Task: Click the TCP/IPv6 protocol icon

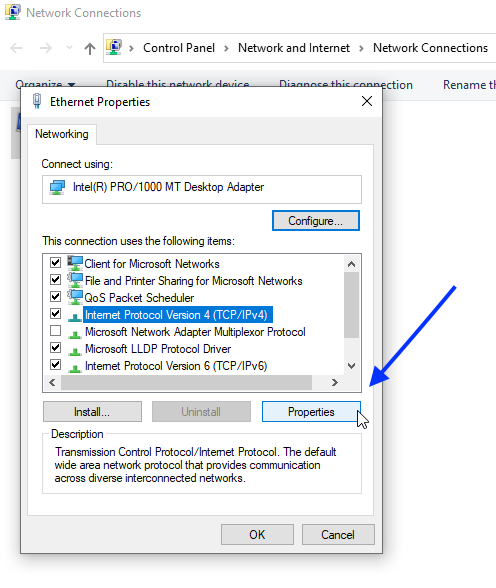Action: pos(75,368)
